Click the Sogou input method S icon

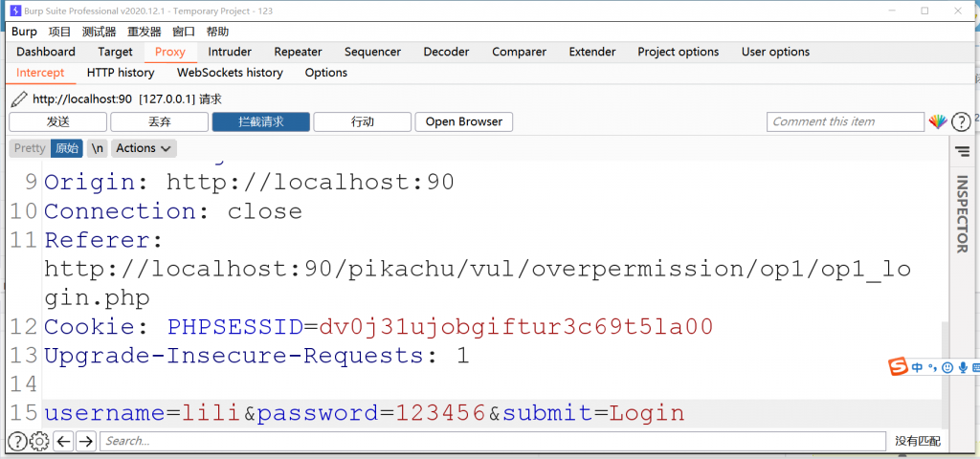point(898,367)
